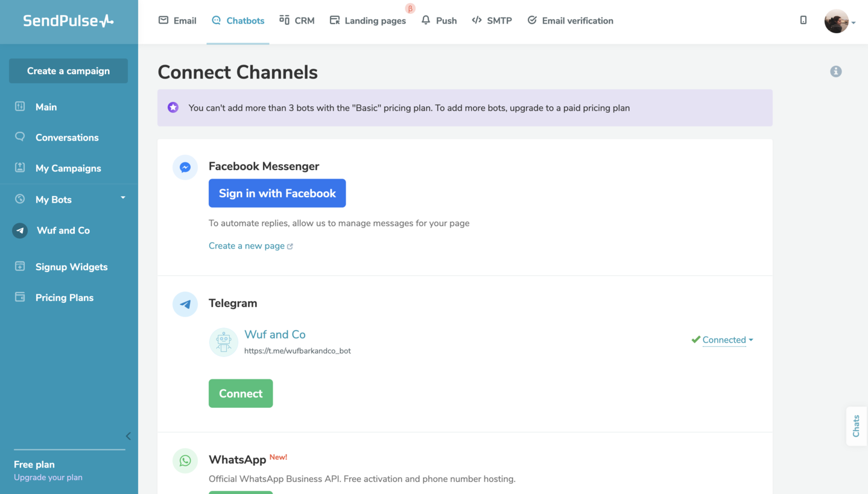Click the t.me/wufbarkandco_bot URL text
Screen dimensions: 868x494
[297, 350]
